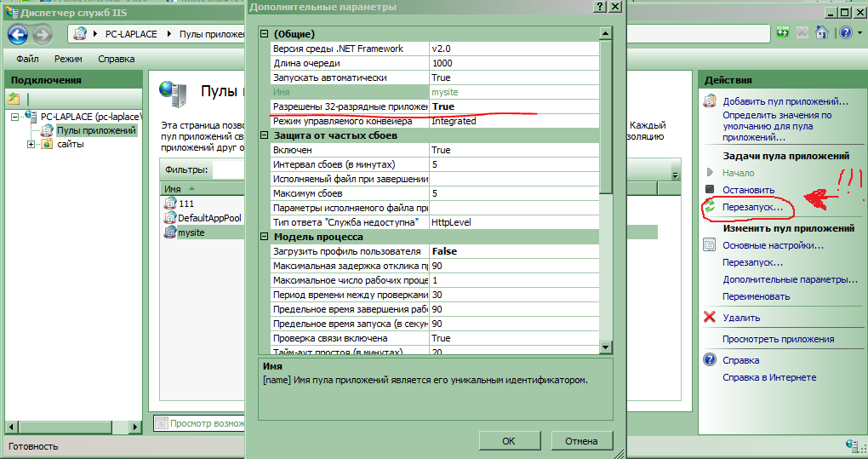Click the DefaultAppPool icon in the list
The image size is (868, 459).
coord(170,218)
